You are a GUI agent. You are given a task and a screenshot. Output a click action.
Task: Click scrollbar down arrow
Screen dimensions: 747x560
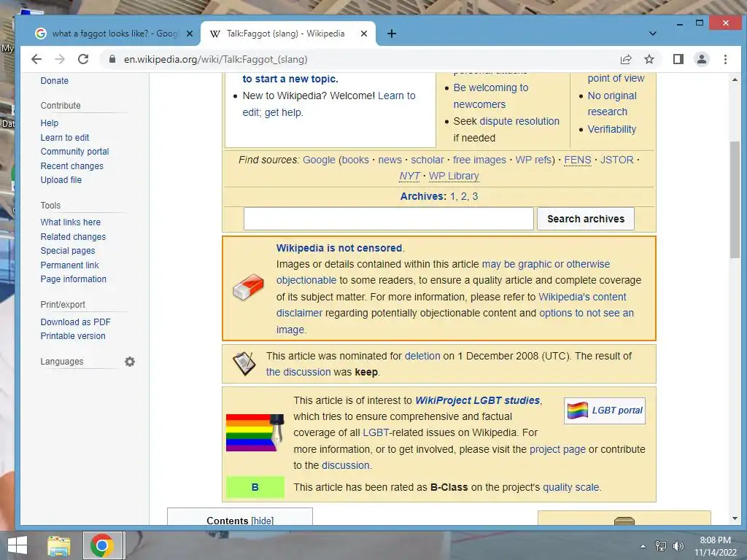[735, 518]
